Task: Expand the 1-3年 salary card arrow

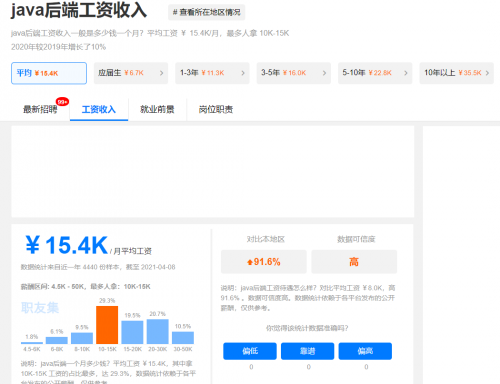Action: tap(243, 73)
